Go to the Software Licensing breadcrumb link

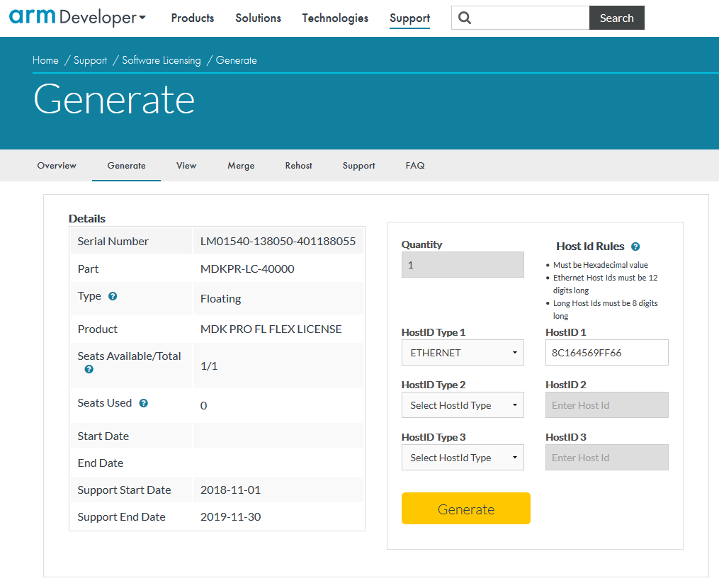tap(162, 60)
